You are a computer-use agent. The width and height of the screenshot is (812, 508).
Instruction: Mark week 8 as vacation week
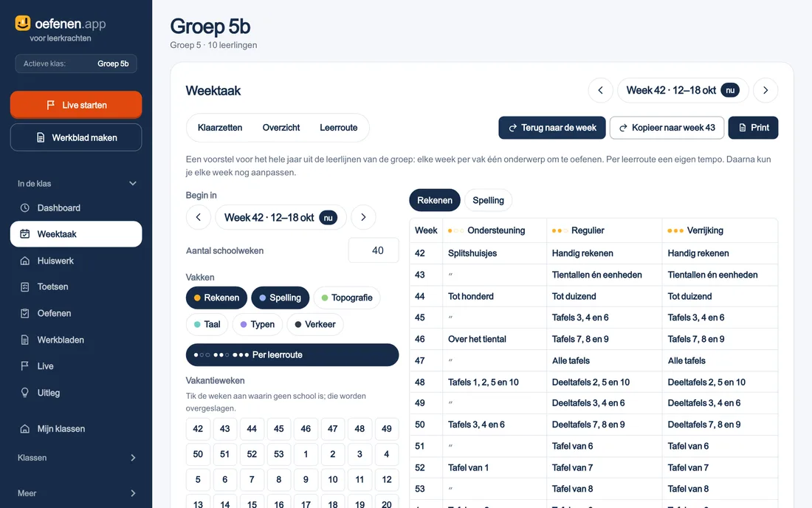[278, 479]
